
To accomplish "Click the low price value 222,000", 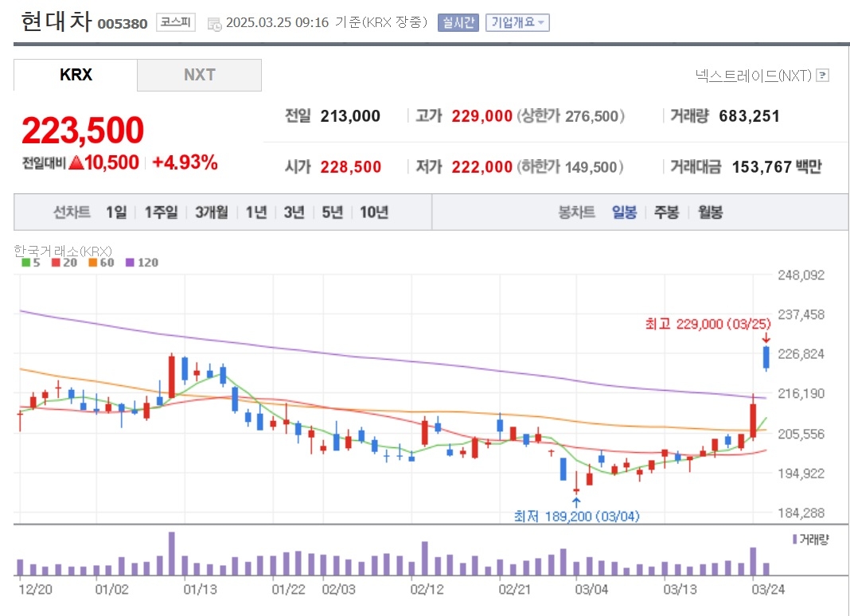I will tap(482, 167).
